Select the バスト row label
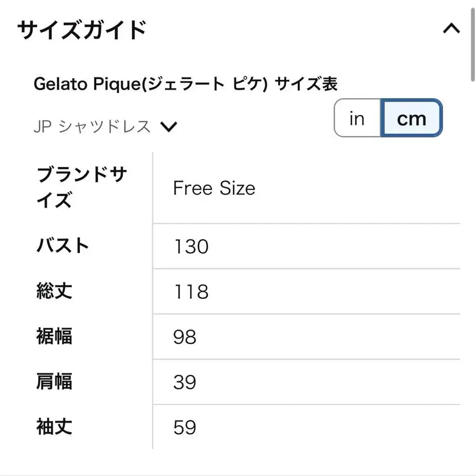The image size is (476, 476). tap(62, 245)
